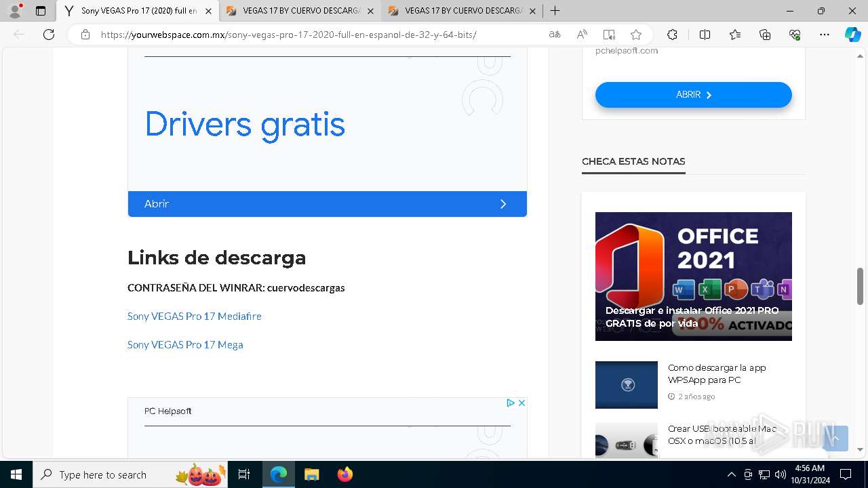
Task: Open File Explorer from taskbar
Action: (311, 474)
